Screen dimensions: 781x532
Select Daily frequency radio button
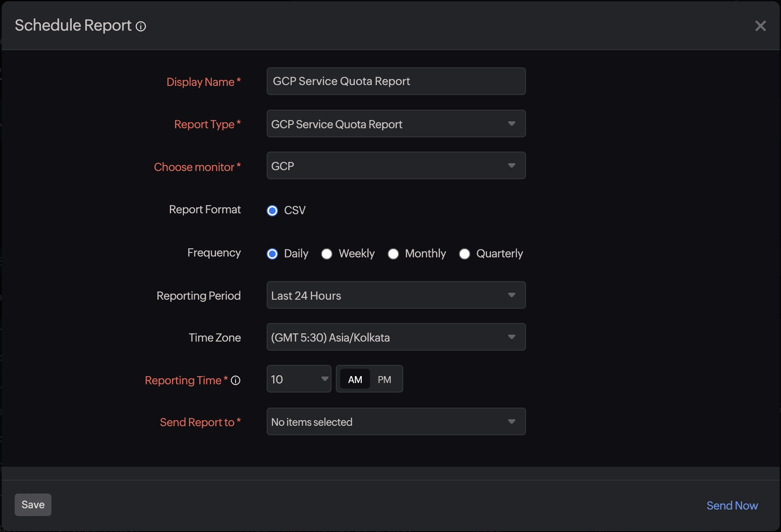pos(272,254)
